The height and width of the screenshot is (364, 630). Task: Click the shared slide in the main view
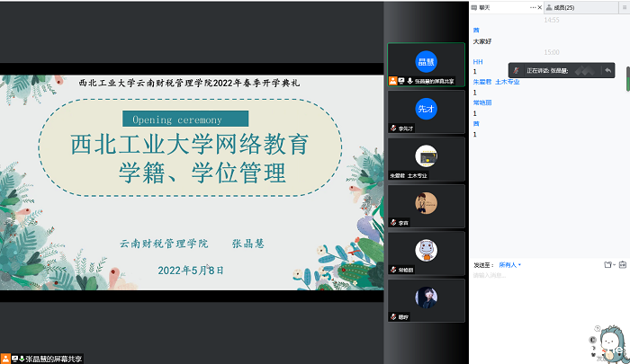pyautogui.click(x=192, y=182)
